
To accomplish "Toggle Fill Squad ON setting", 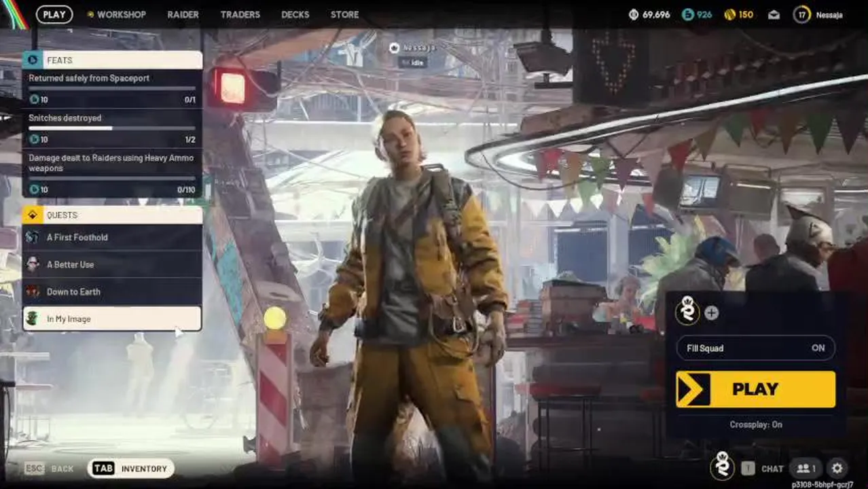I will pyautogui.click(x=755, y=348).
